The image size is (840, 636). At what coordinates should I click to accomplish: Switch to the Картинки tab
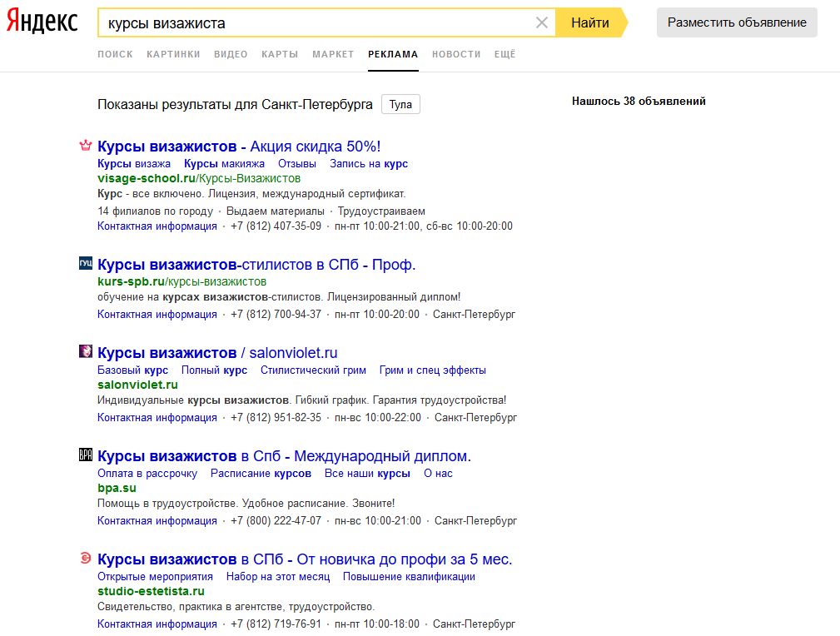(173, 54)
